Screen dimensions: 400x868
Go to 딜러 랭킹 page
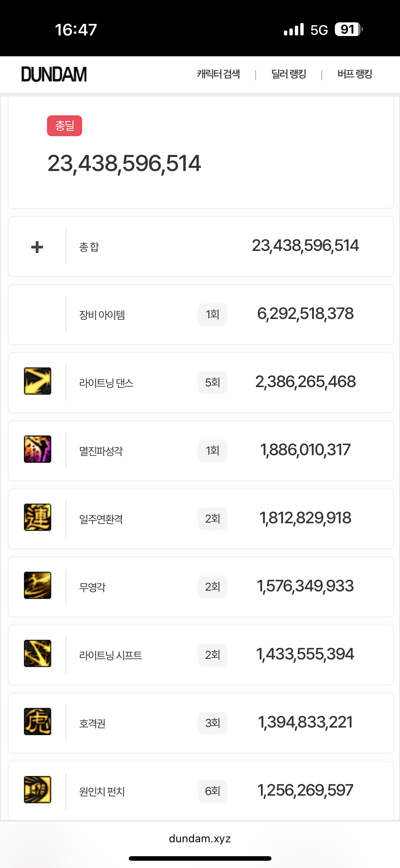coord(289,74)
